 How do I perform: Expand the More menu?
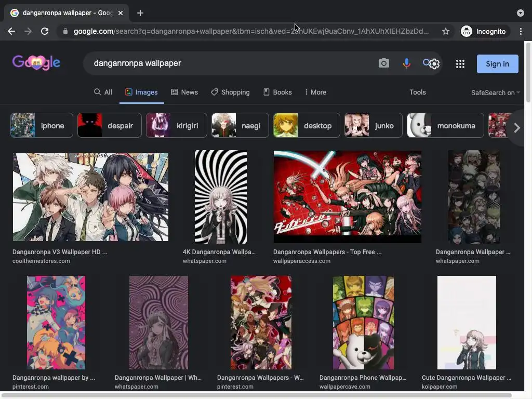(x=315, y=92)
